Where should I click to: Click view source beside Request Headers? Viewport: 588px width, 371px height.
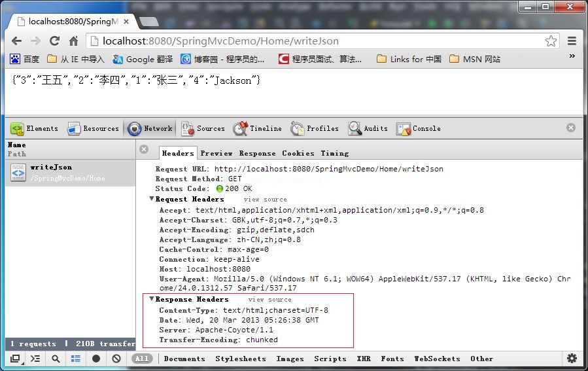pyautogui.click(x=265, y=200)
